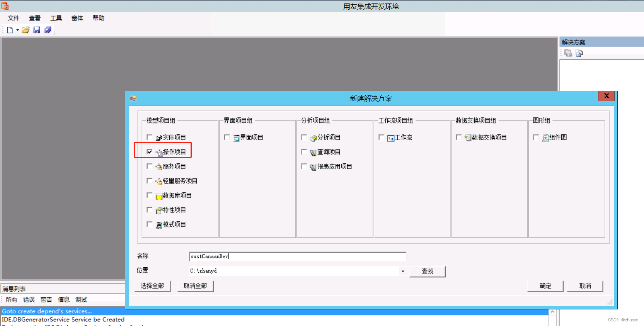Click the 数据库项目 item icon

tap(158, 196)
